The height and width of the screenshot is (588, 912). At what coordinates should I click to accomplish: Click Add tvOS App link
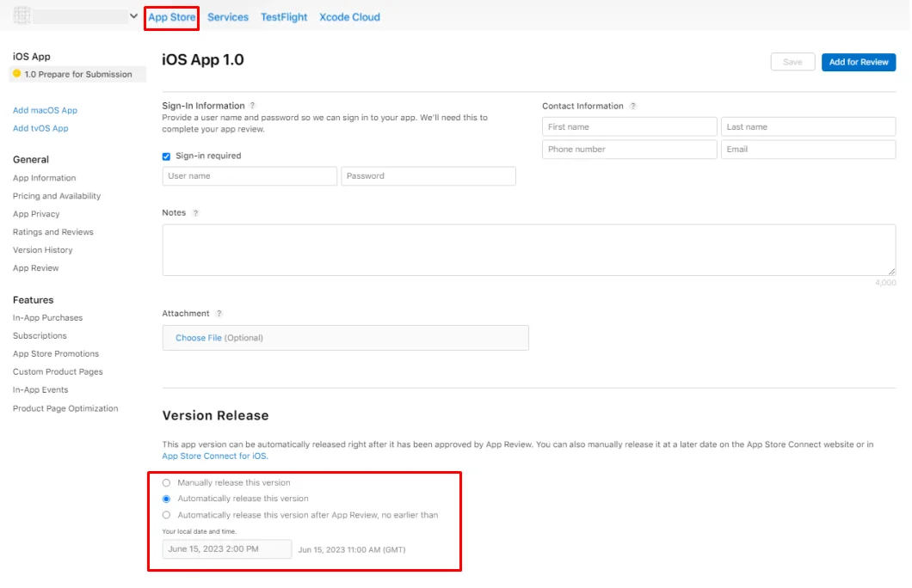[x=40, y=128]
